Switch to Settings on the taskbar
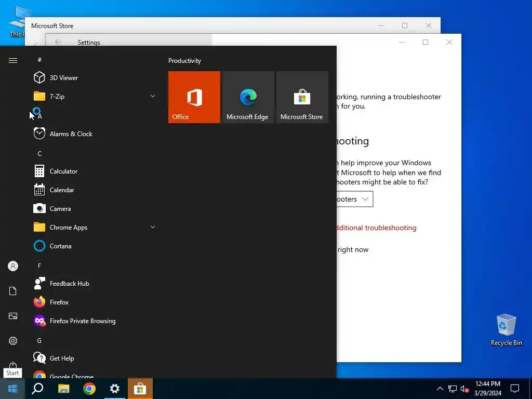This screenshot has height=399, width=532. coord(115,389)
